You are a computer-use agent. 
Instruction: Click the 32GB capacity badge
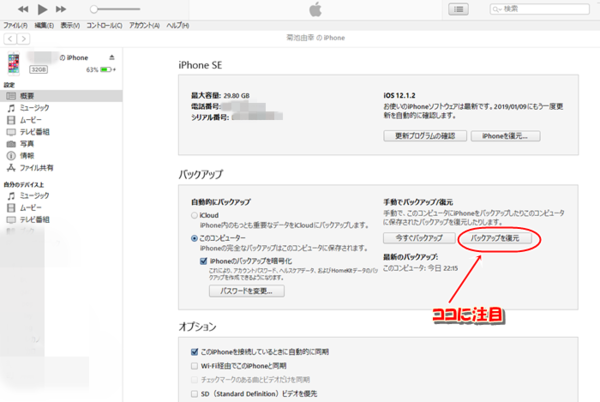click(x=39, y=70)
